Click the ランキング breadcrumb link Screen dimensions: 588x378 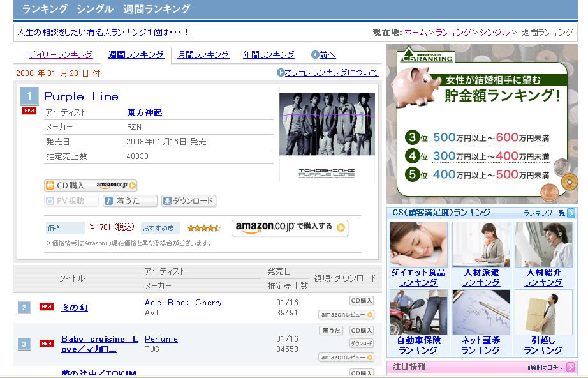pyautogui.click(x=453, y=33)
